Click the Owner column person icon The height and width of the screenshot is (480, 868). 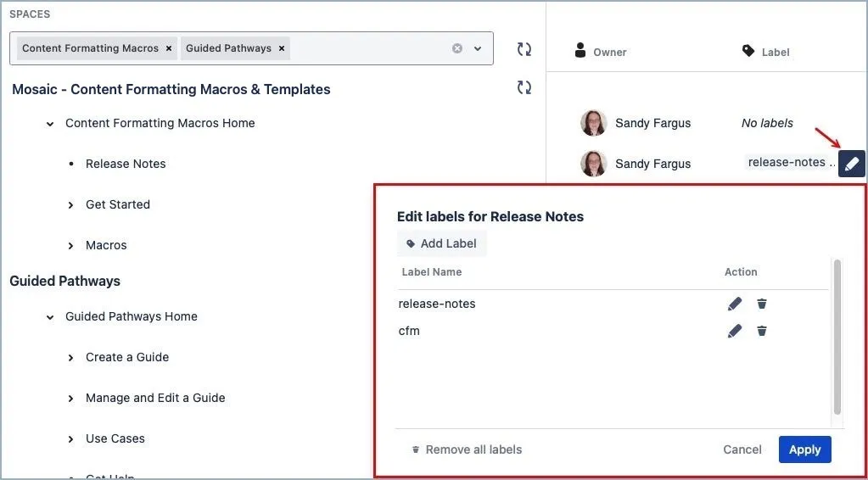point(580,50)
